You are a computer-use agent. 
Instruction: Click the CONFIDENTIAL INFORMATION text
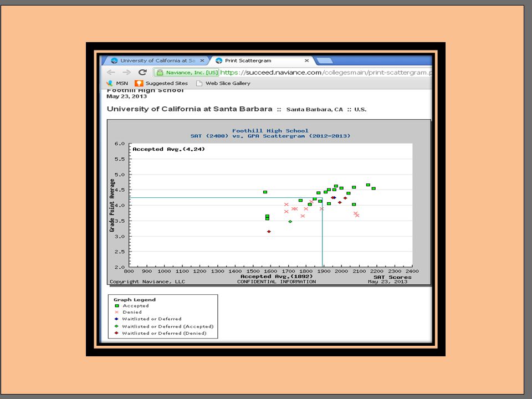[x=277, y=282]
